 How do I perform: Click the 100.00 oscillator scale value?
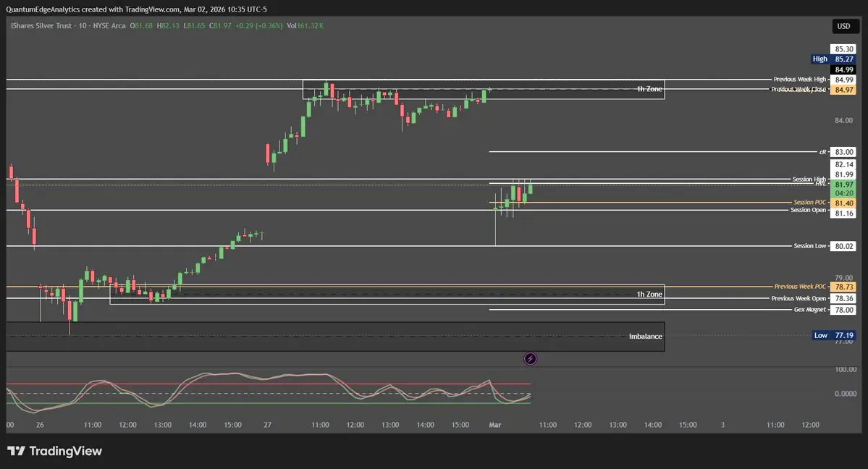[x=846, y=369]
